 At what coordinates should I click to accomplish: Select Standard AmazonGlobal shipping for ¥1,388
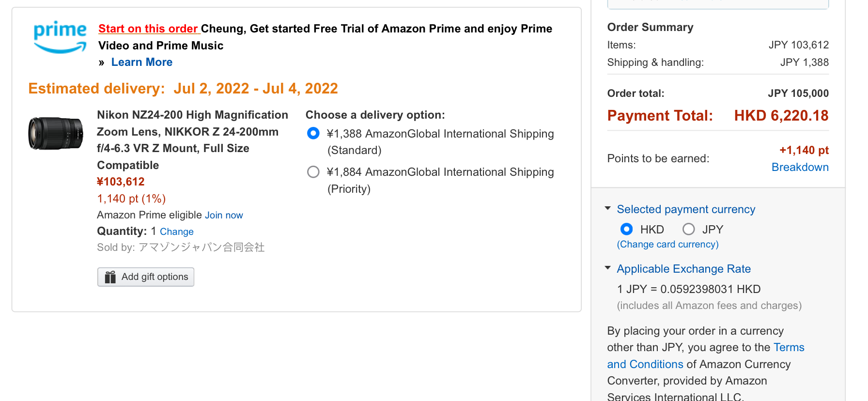coord(313,133)
